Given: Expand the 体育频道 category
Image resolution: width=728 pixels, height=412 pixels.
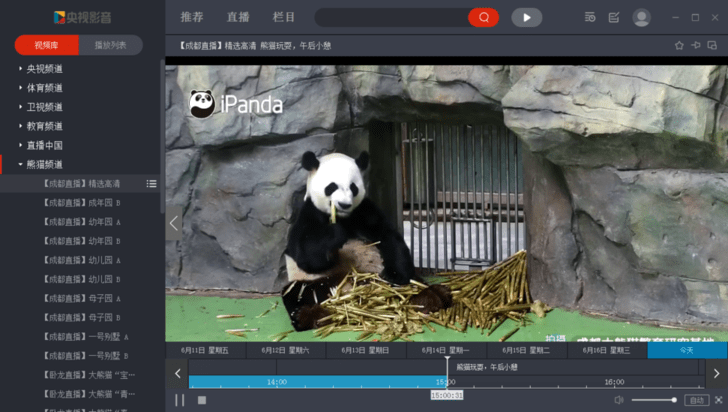Looking at the screenshot, I should pyautogui.click(x=44, y=88).
